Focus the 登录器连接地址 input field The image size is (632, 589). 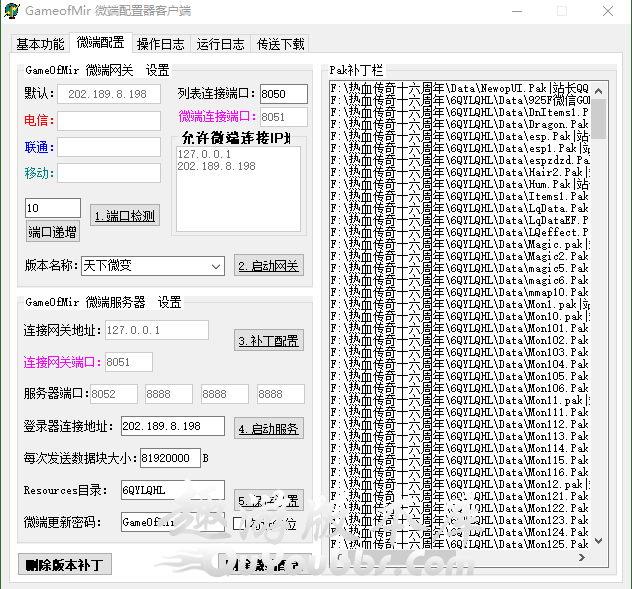(x=172, y=427)
